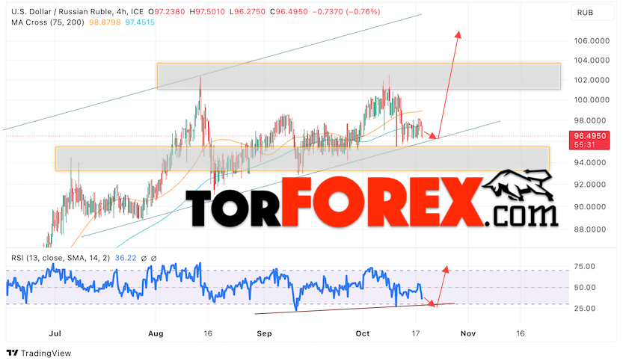Click the RSI 50.00 level label

[x=585, y=288]
